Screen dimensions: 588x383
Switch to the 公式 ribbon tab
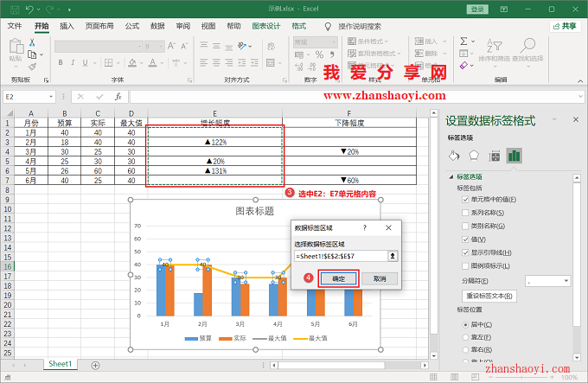(x=132, y=26)
